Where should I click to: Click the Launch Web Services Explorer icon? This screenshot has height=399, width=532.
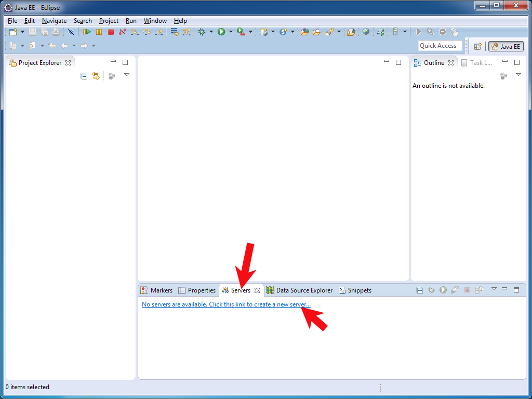click(381, 32)
